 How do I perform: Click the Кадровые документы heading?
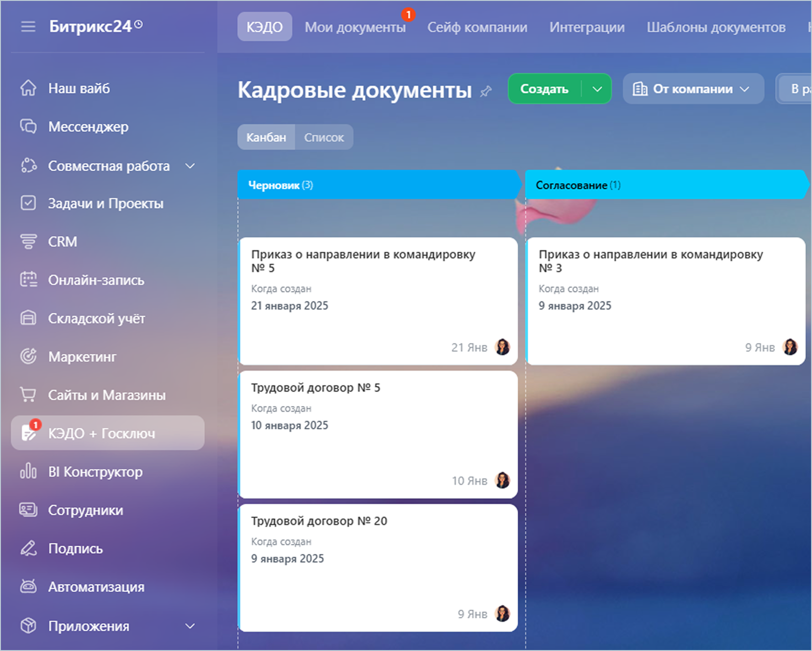pyautogui.click(x=355, y=90)
